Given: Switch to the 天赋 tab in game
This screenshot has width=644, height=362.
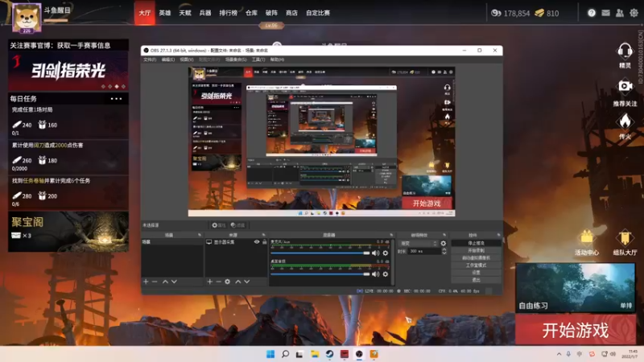Looking at the screenshot, I should pyautogui.click(x=185, y=13).
